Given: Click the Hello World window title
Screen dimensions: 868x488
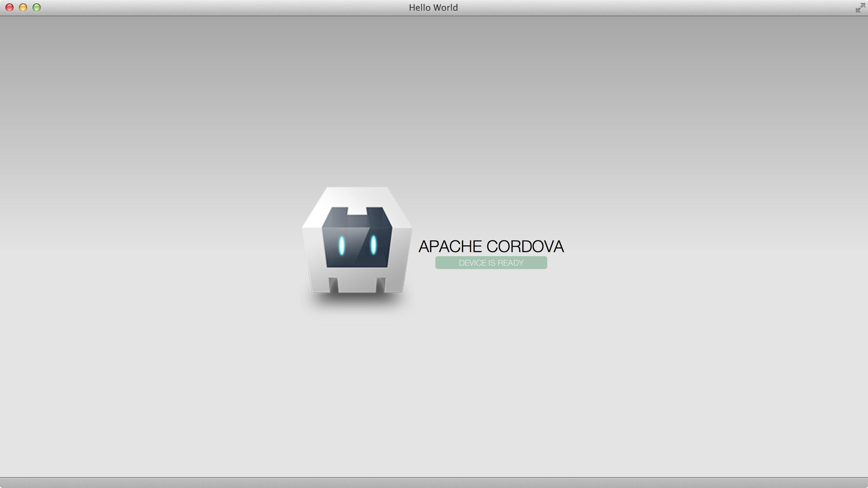Looking at the screenshot, I should point(433,7).
